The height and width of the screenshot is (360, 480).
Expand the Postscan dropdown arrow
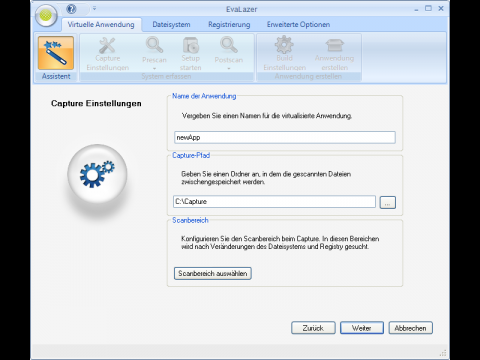229,69
